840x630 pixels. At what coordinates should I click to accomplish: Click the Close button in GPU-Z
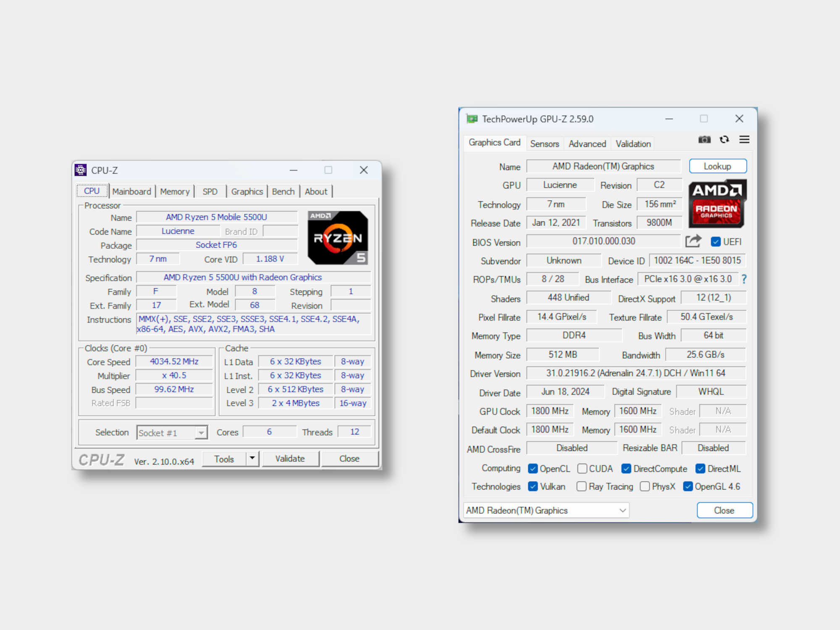click(724, 510)
